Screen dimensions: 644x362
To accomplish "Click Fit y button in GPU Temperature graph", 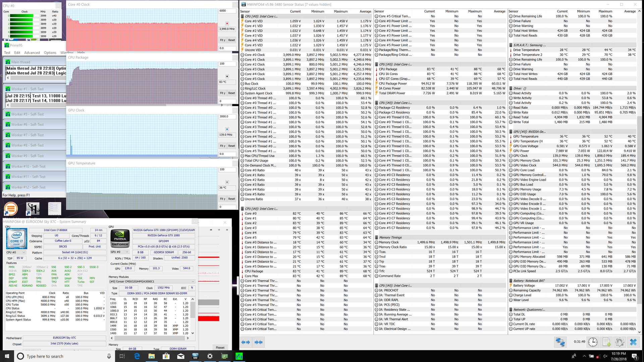I will pos(222,199).
